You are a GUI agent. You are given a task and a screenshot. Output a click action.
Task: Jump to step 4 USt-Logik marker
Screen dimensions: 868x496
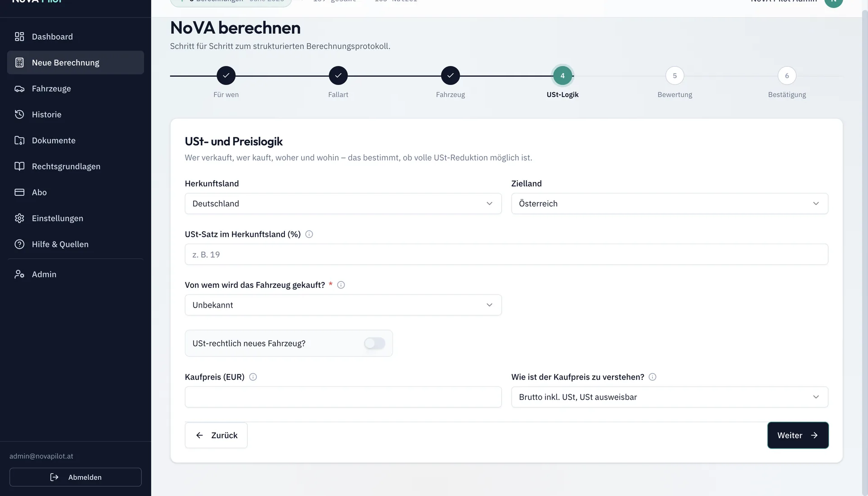(x=562, y=75)
